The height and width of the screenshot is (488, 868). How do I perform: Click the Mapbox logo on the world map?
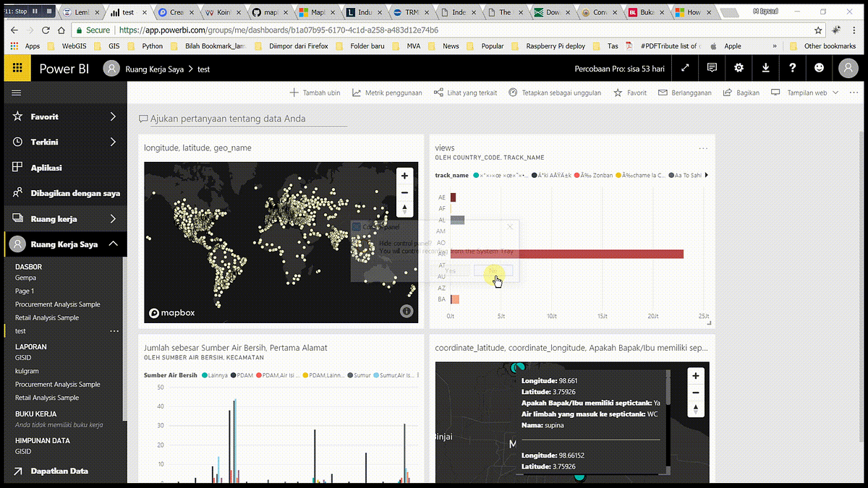pyautogui.click(x=171, y=312)
